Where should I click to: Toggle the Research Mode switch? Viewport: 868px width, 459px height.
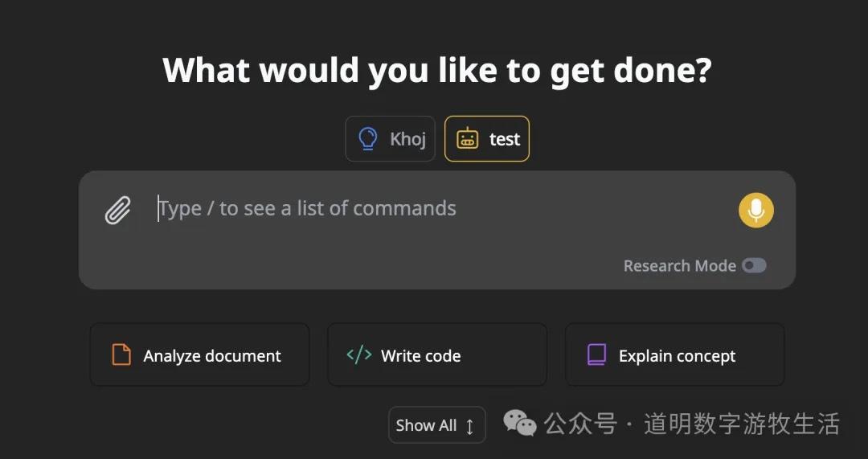754,266
